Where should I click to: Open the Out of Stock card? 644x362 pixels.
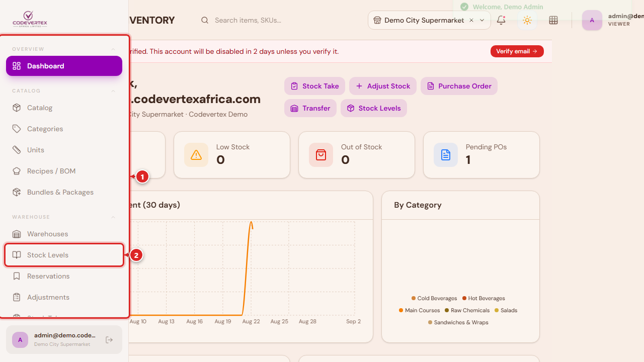[x=357, y=155]
